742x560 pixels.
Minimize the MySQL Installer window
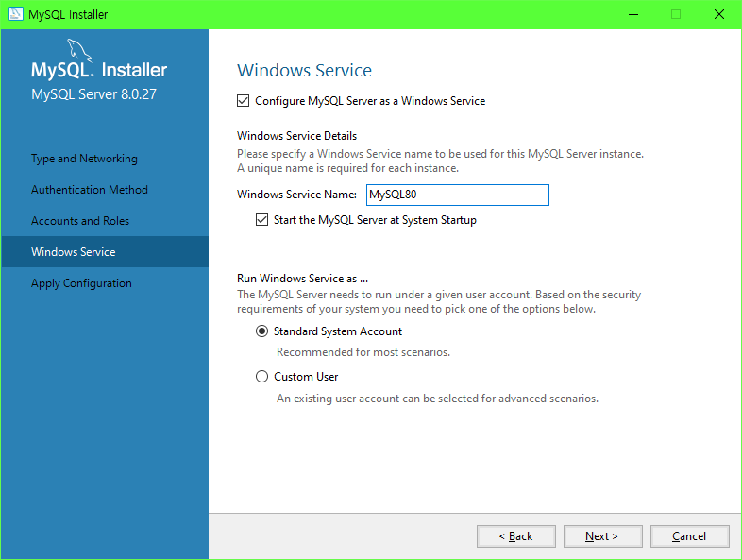click(633, 14)
